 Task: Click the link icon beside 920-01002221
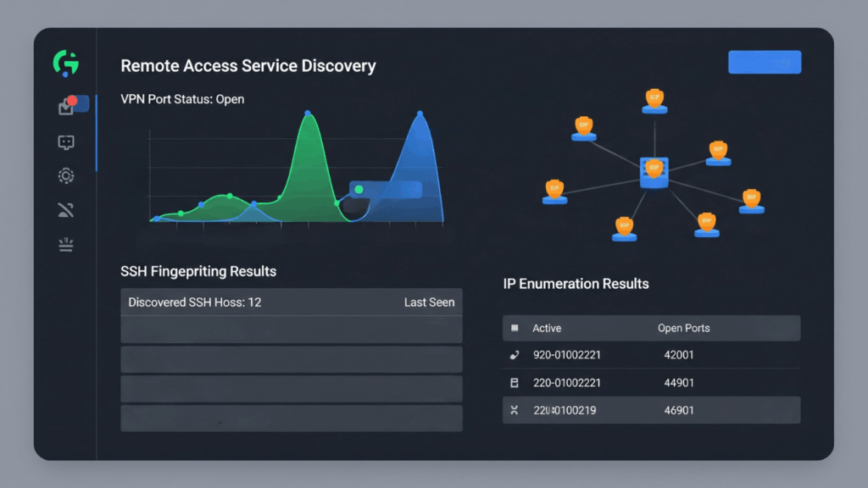pos(515,355)
